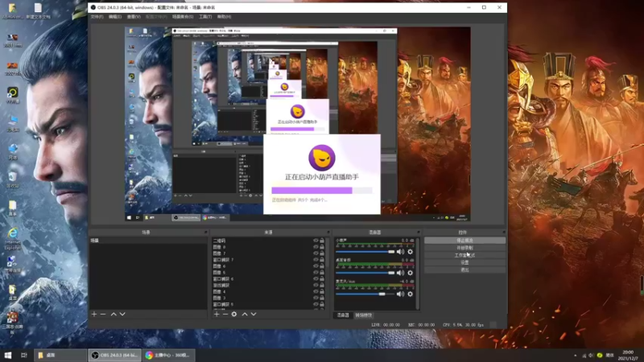
Task: Open the 场景集合(S) menu
Action: click(183, 17)
